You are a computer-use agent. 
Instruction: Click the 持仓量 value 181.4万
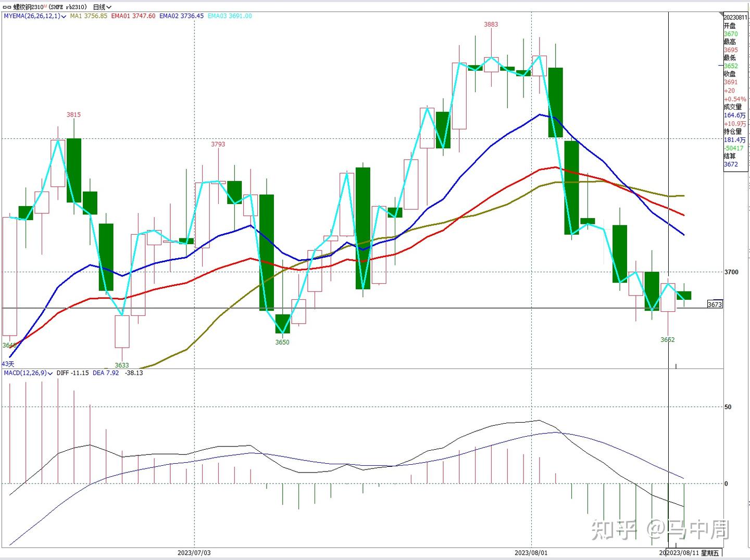[735, 140]
